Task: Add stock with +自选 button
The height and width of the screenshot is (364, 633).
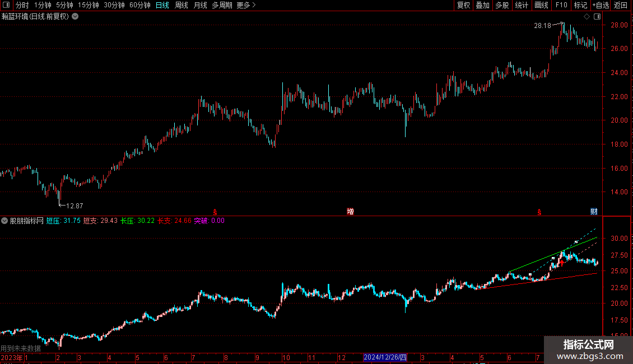Action: click(601, 5)
